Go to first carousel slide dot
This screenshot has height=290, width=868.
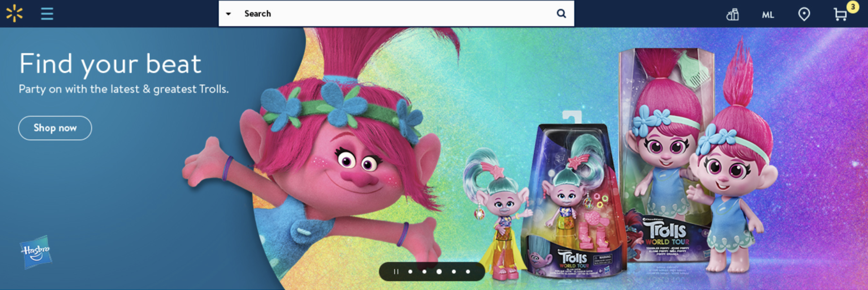point(410,272)
